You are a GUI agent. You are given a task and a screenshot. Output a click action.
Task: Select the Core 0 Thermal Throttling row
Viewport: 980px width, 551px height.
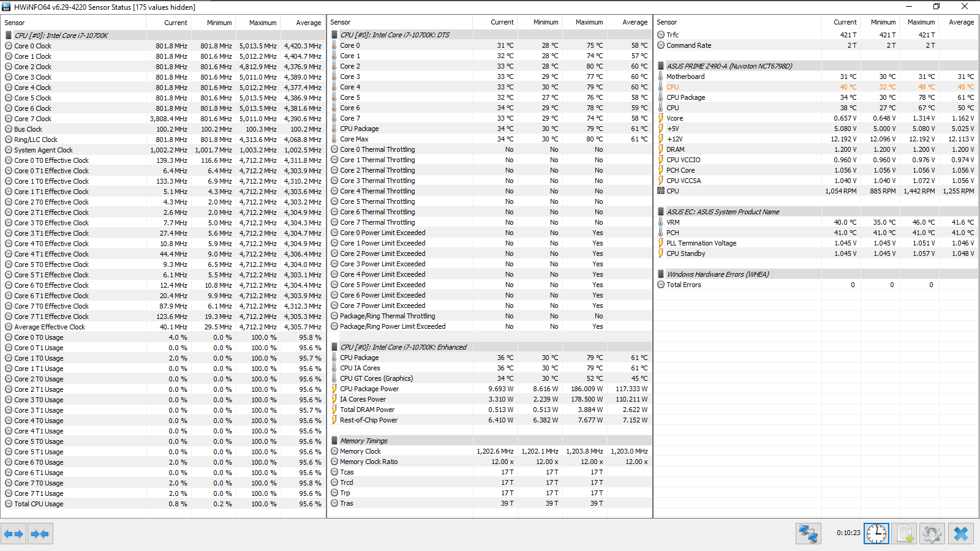pyautogui.click(x=489, y=149)
